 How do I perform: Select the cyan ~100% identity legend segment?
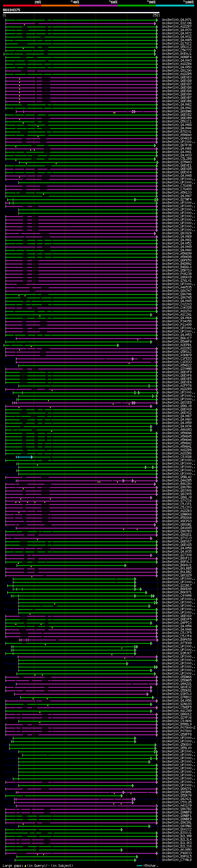(175, 6)
